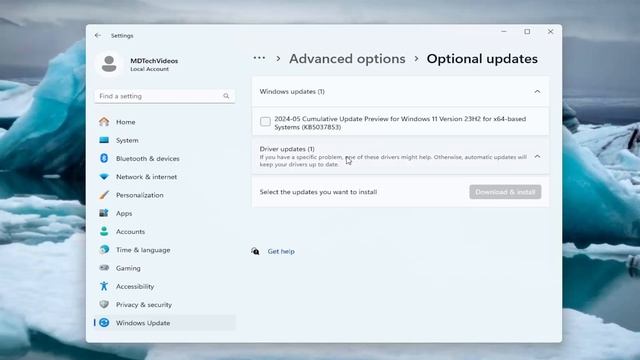
Task: Click the Home house icon
Action: coord(104,122)
